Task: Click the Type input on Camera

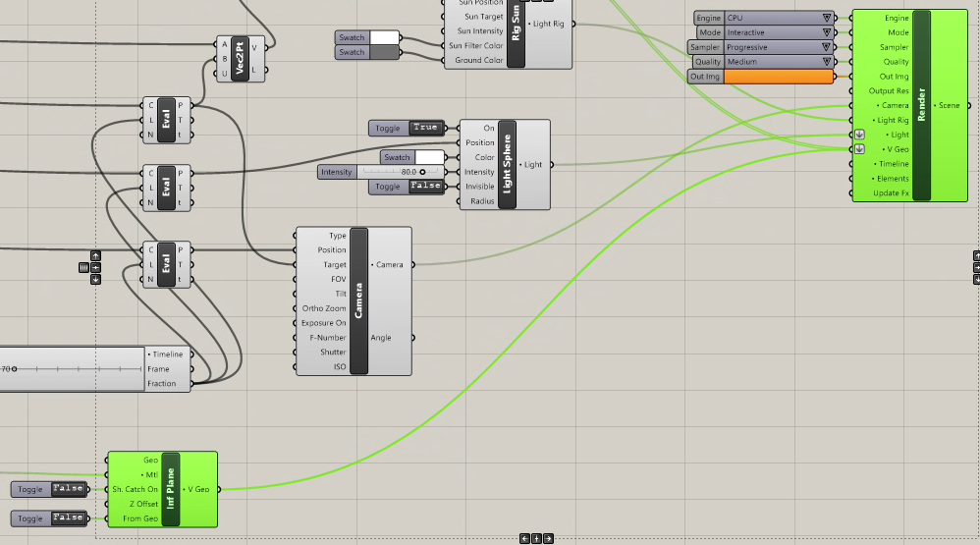Action: pos(338,236)
